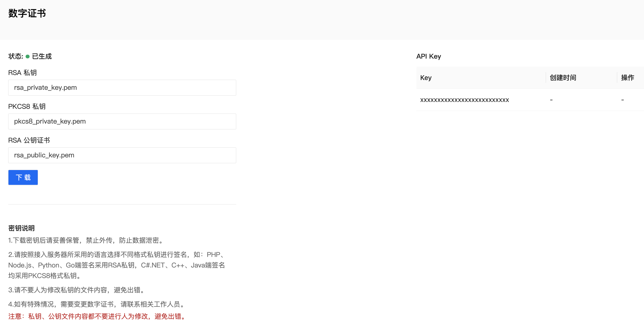Select the 已生成 status text

tap(42, 56)
